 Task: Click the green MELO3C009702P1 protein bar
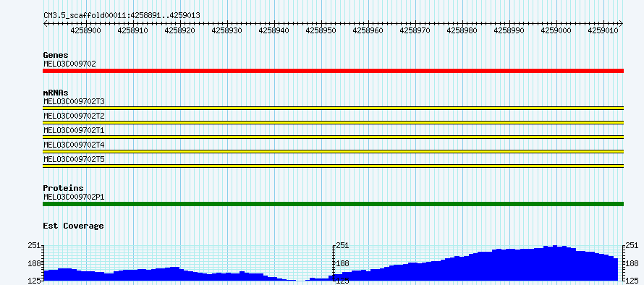(x=333, y=204)
